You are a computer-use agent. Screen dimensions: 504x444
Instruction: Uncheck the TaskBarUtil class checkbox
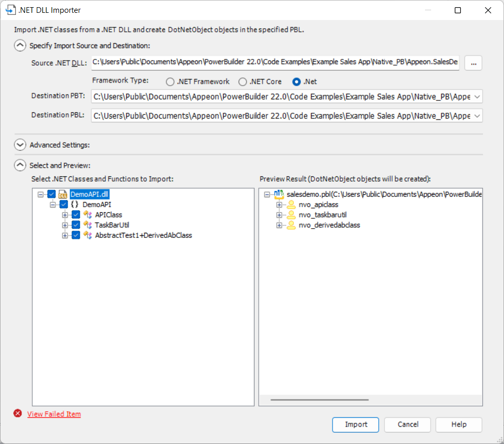pyautogui.click(x=76, y=225)
